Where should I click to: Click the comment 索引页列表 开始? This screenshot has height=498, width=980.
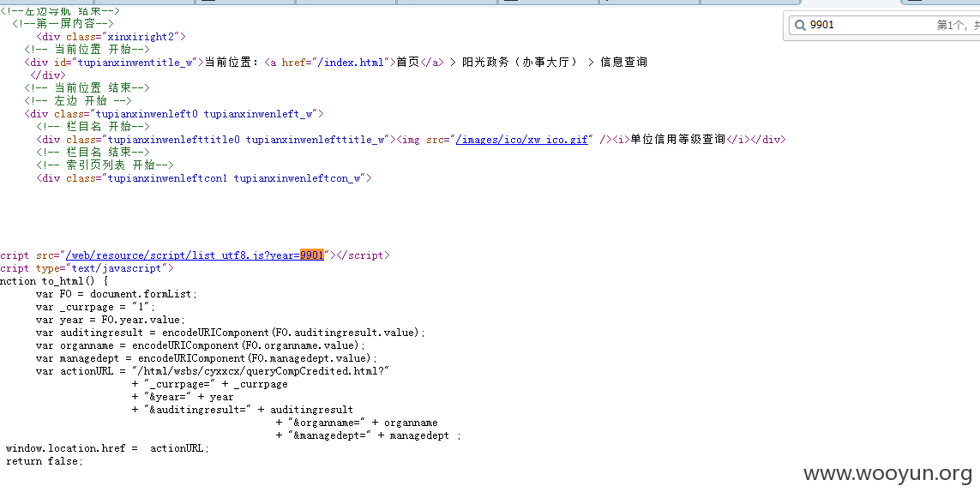click(105, 165)
